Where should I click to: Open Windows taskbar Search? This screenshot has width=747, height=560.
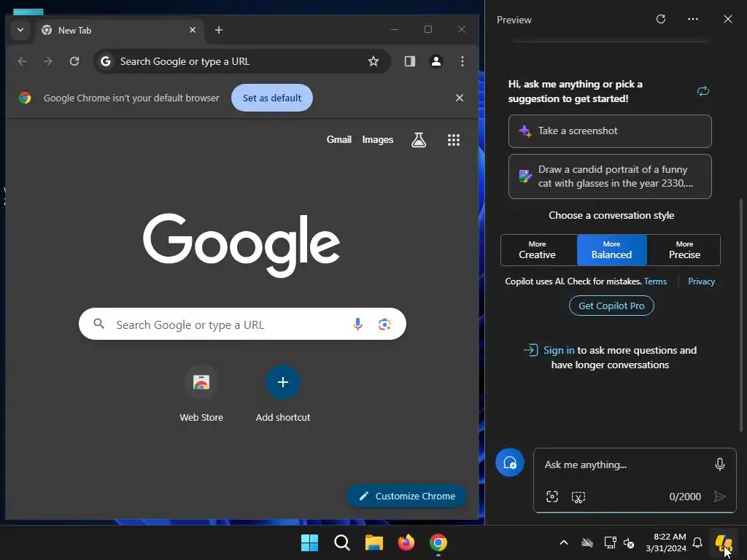coord(342,542)
